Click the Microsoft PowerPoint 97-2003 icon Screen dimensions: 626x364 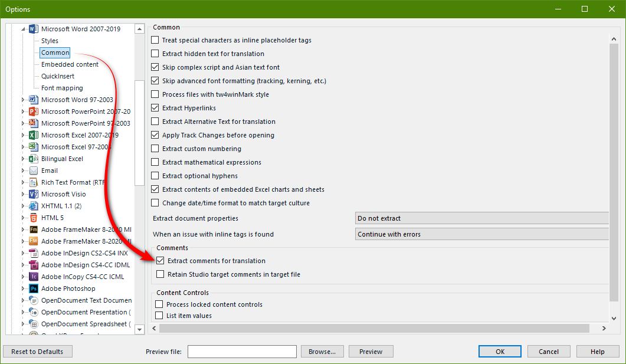pyautogui.click(x=34, y=123)
